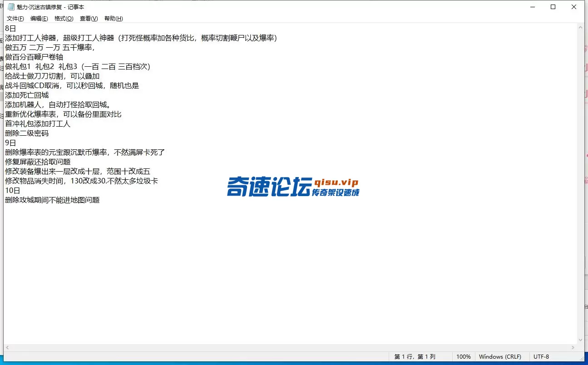The image size is (588, 365).
Task: Click the line starting '添加打工人神器'
Action: pos(141,38)
